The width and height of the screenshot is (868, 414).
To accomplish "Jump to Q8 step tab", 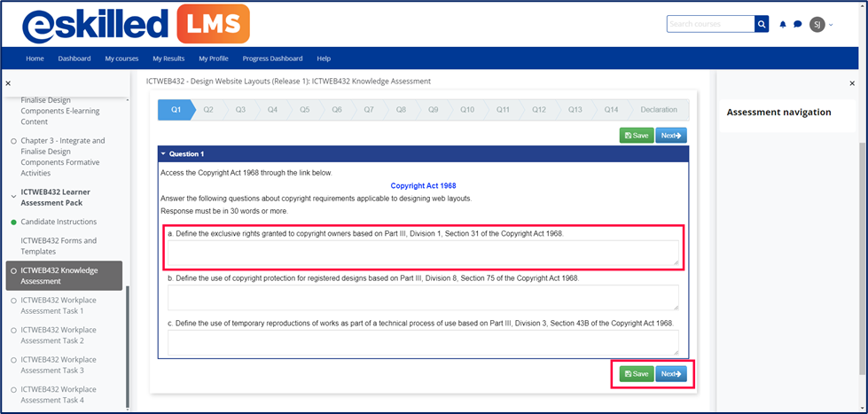I will (401, 110).
